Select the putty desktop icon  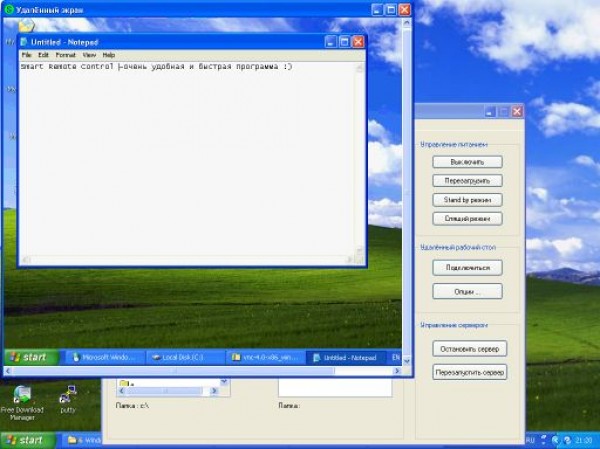(x=68, y=400)
